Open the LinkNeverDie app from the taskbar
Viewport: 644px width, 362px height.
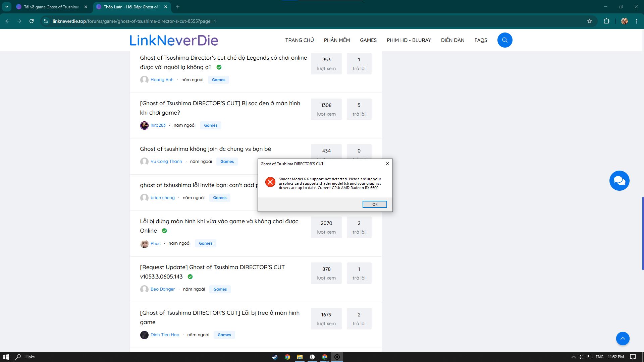(312, 357)
